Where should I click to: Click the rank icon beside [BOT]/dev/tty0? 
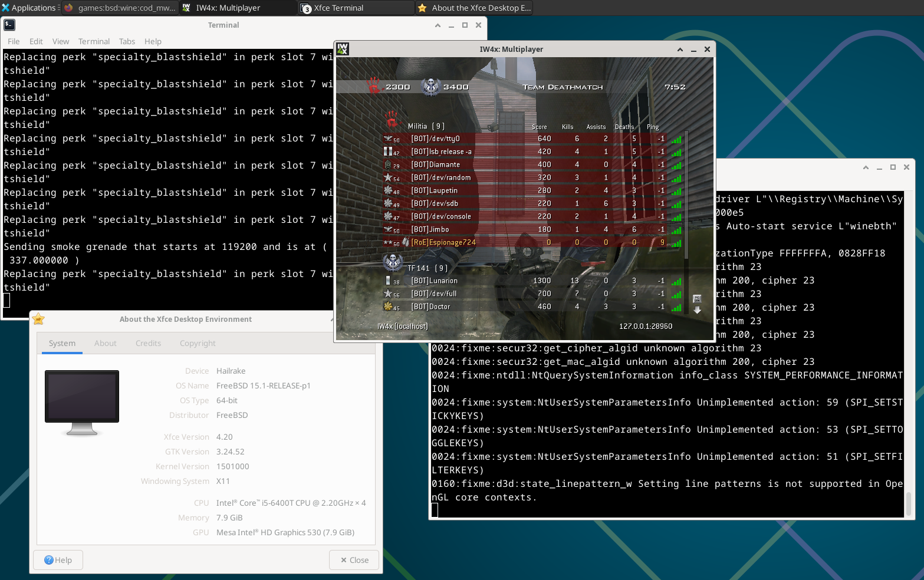click(x=388, y=139)
